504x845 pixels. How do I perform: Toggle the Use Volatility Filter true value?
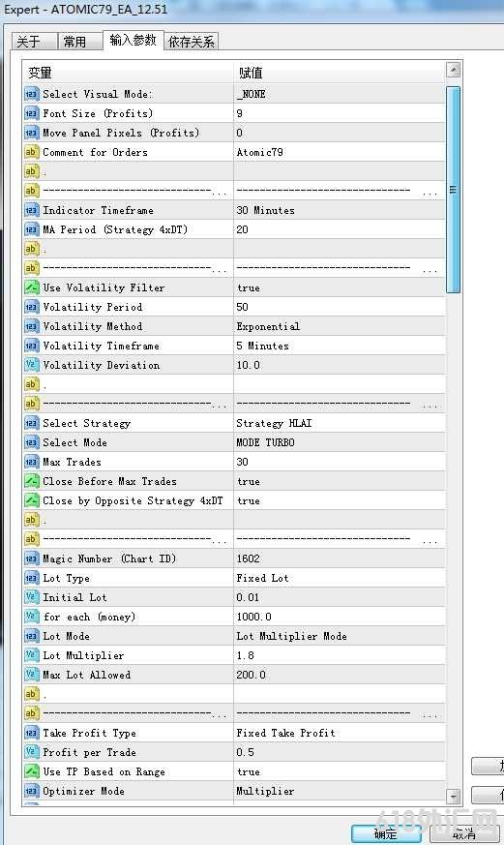pos(340,287)
